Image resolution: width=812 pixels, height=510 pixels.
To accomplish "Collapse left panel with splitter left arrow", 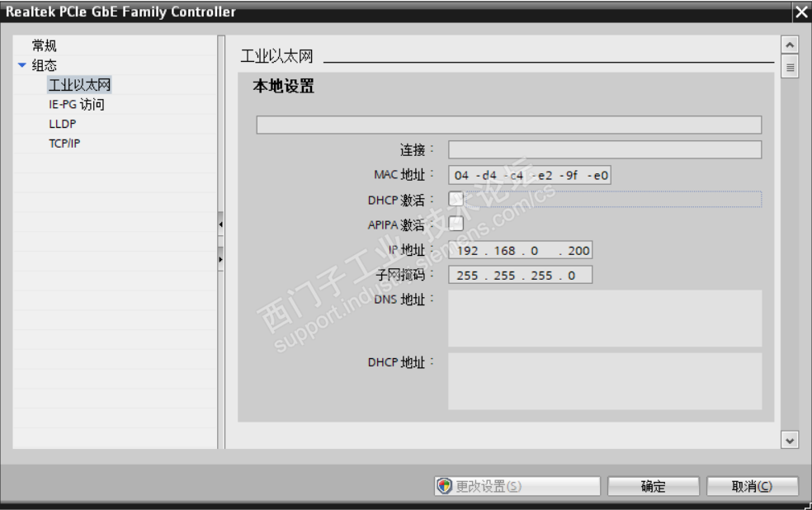I will (x=220, y=224).
